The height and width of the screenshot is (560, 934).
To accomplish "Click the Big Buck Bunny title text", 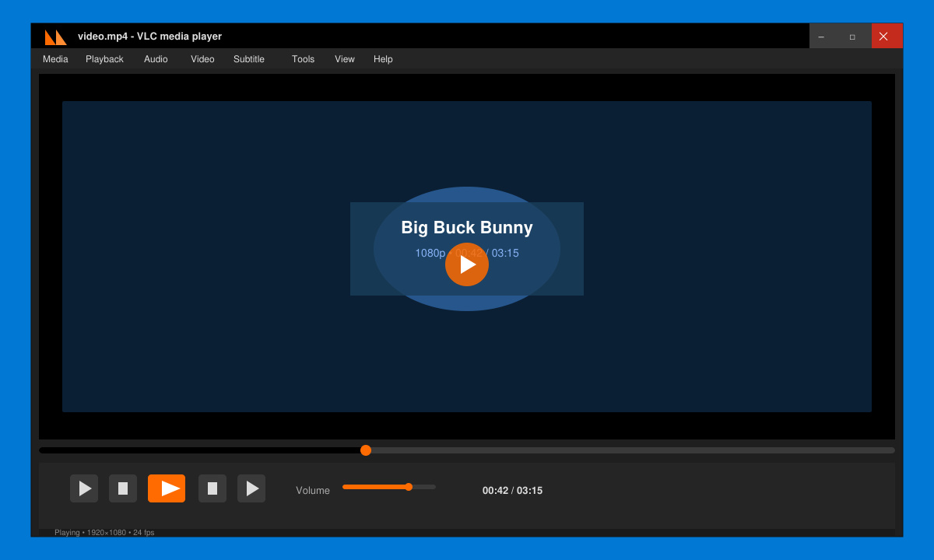I will (467, 228).
